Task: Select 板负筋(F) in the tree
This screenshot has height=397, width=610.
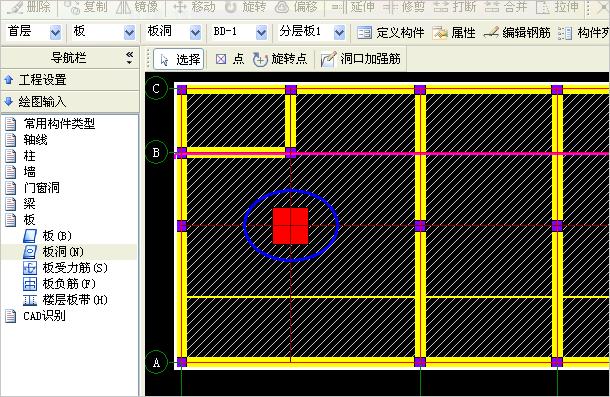Action: pos(60,284)
